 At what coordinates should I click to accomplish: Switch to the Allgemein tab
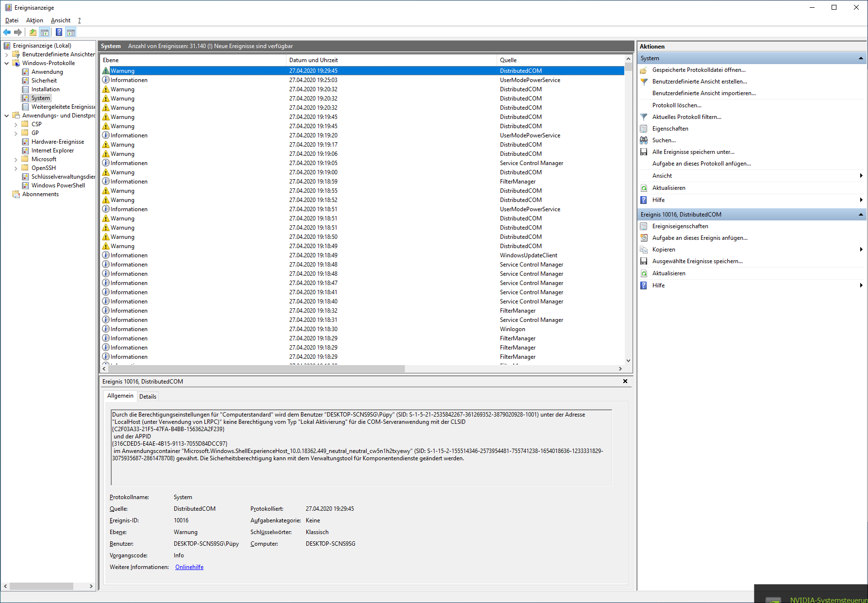pyautogui.click(x=120, y=396)
